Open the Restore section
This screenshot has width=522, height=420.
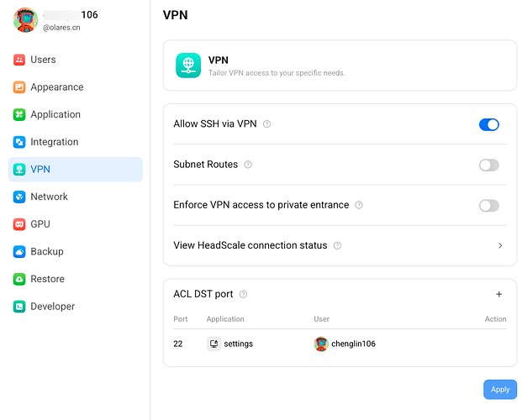pyautogui.click(x=76, y=279)
